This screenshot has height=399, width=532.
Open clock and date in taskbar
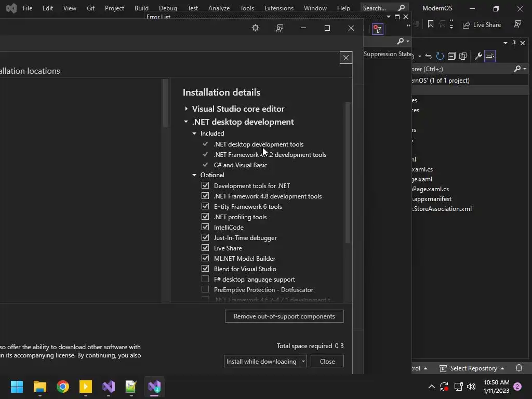point(496,387)
